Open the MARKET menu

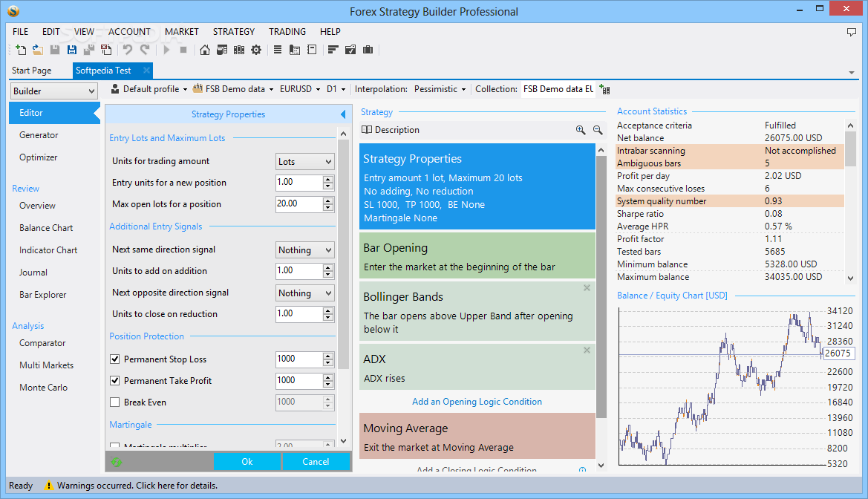tap(182, 32)
